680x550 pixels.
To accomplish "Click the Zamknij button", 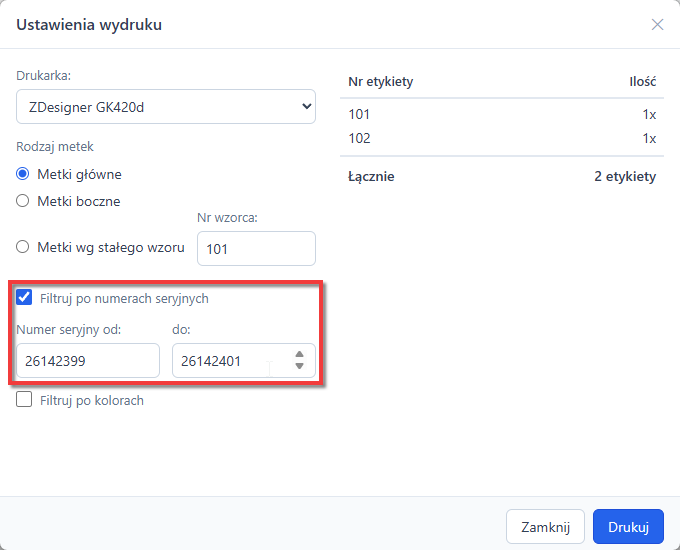I will (545, 527).
